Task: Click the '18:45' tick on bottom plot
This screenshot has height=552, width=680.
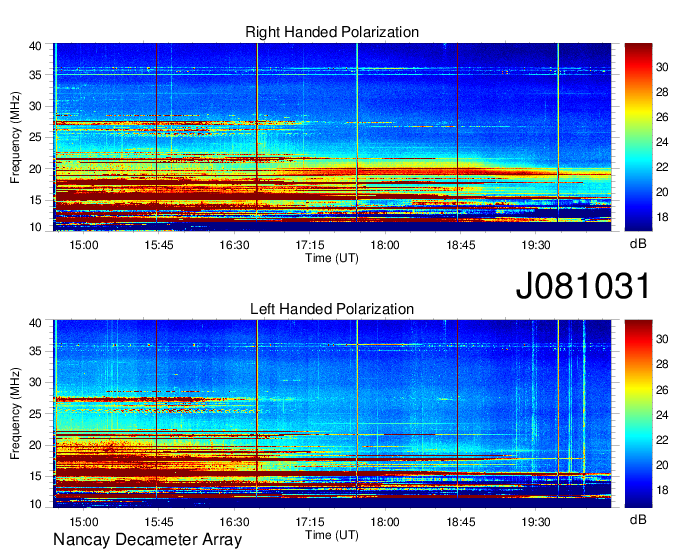Action: coord(461,522)
